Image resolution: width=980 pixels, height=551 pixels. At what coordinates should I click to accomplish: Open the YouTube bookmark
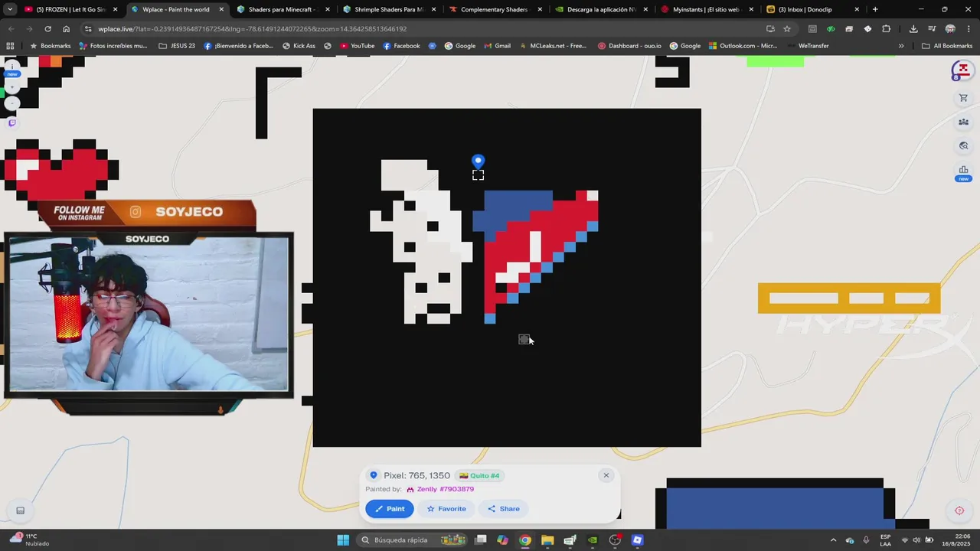pos(357,46)
